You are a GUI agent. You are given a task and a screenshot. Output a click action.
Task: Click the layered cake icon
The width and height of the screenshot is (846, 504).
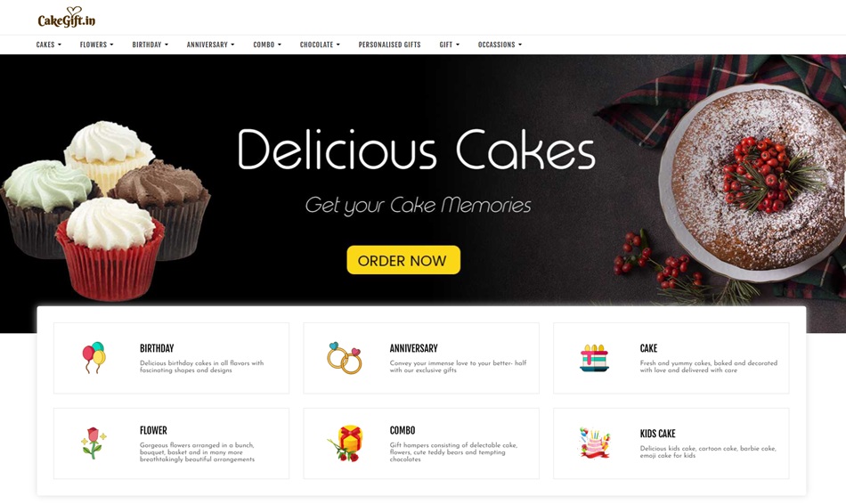594,358
